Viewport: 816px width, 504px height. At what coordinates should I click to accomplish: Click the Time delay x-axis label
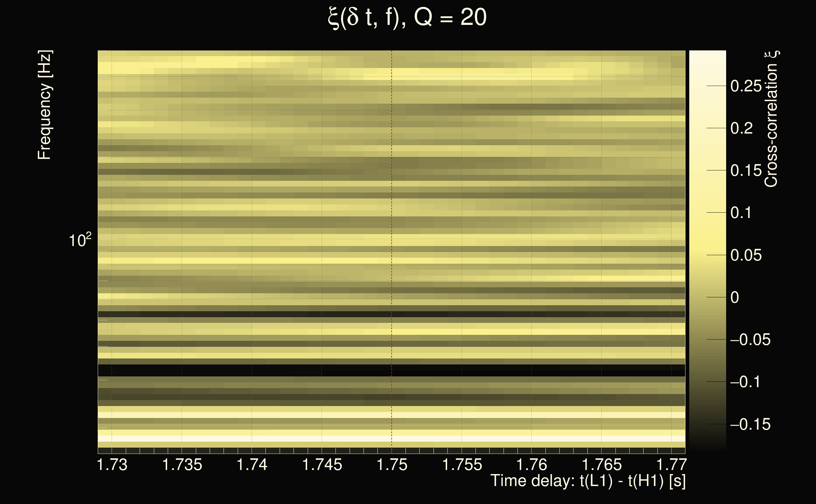point(588,481)
